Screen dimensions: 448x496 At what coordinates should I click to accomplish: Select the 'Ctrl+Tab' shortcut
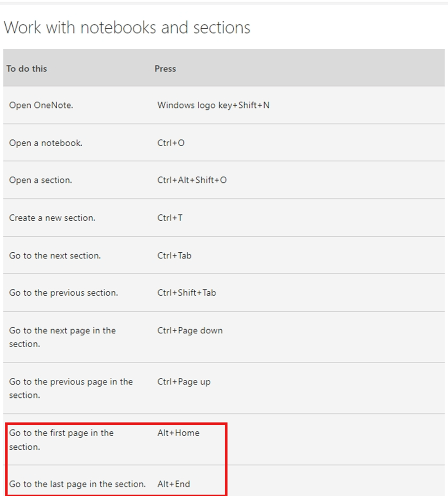(x=173, y=255)
